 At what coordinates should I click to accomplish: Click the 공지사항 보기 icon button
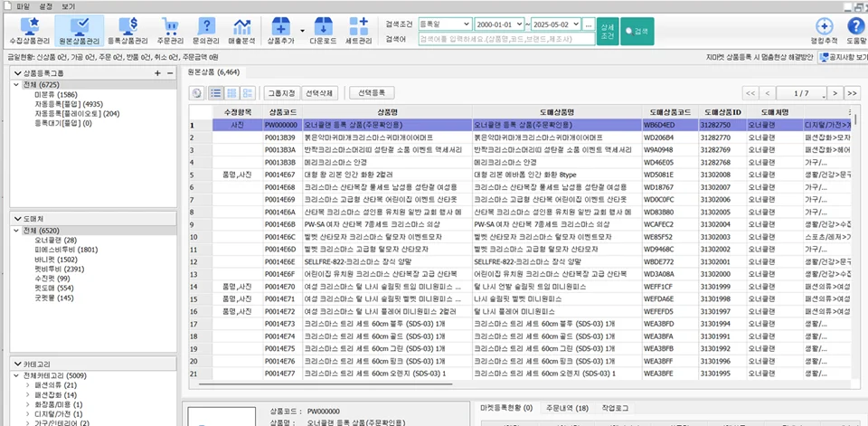(x=843, y=56)
